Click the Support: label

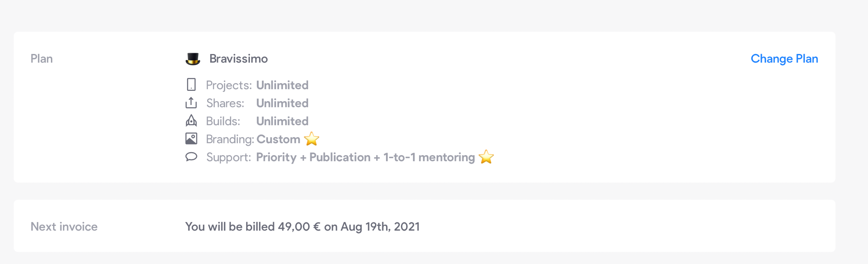coord(229,157)
